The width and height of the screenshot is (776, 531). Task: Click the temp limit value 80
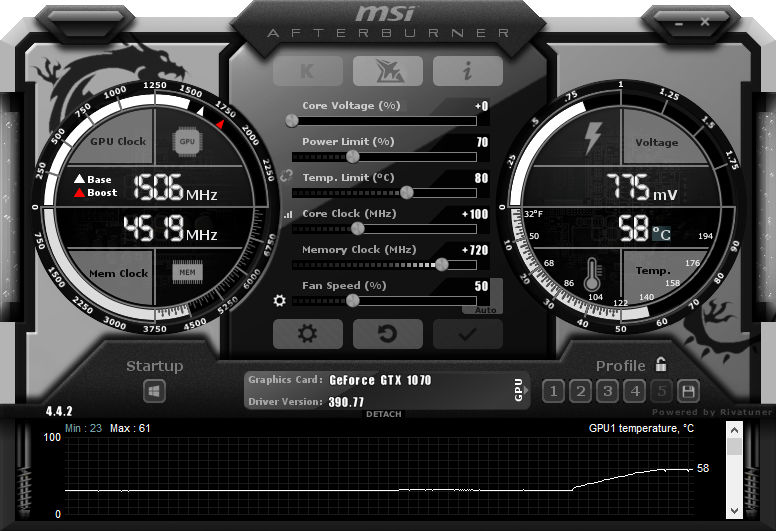pyautogui.click(x=481, y=178)
